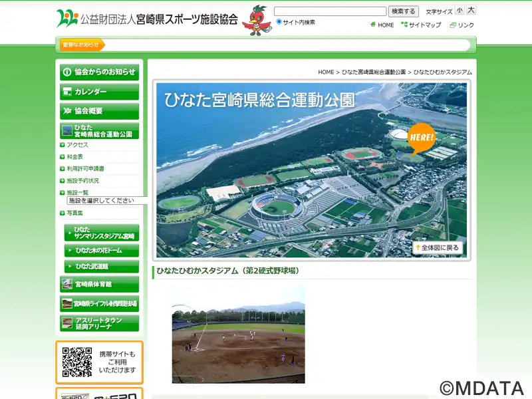Open the アクセス sidebar link
The height and width of the screenshot is (399, 532).
[77, 145]
